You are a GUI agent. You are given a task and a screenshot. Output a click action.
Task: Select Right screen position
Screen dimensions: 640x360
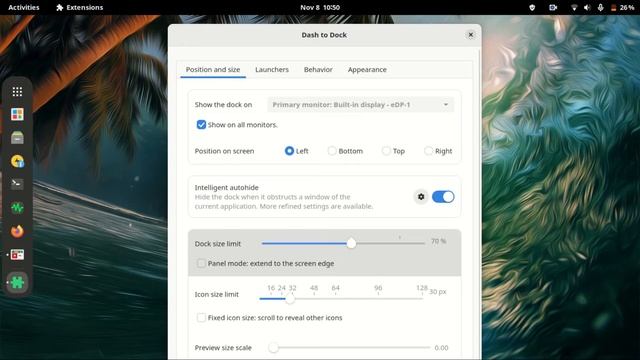(x=428, y=151)
